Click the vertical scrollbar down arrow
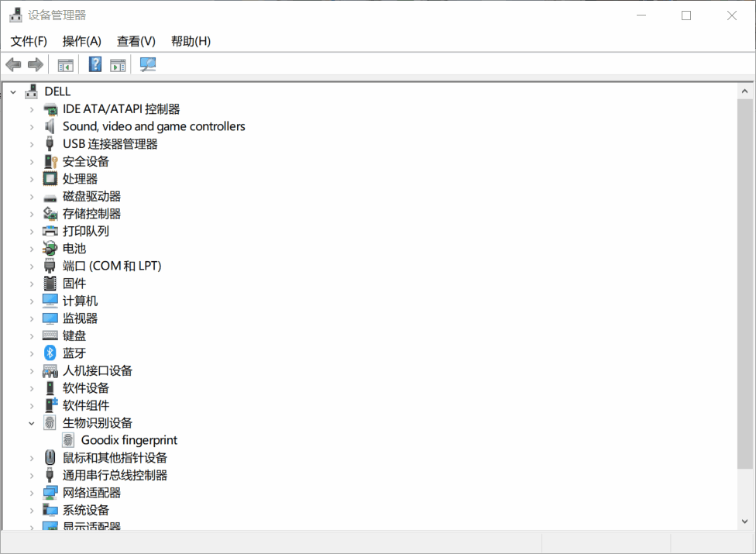 pos(744,521)
